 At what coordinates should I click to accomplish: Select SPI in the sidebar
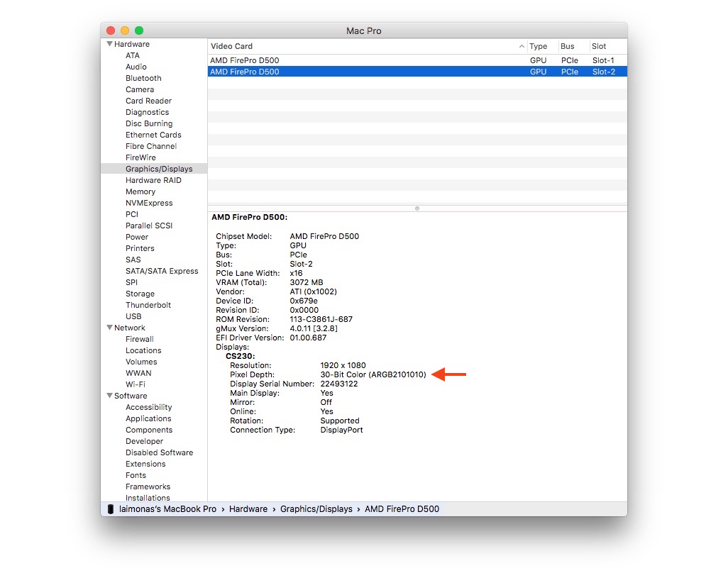(x=131, y=282)
